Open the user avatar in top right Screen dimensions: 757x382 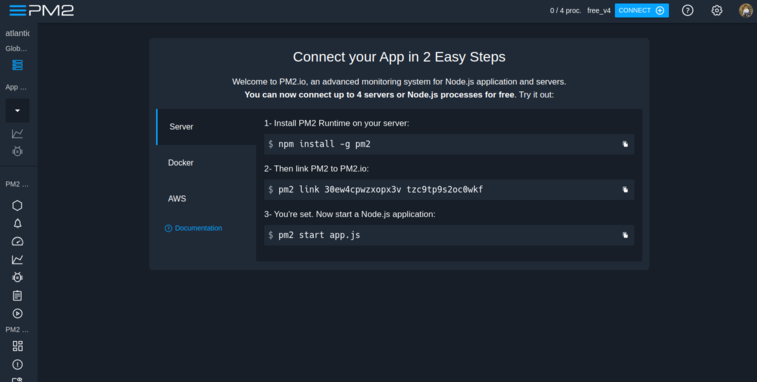[x=746, y=10]
